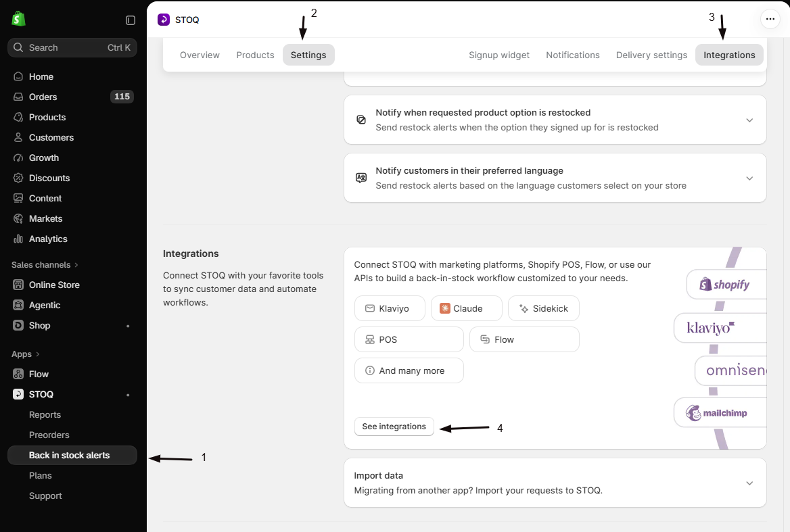
Task: Click the klaviyo logo card
Action: (x=720, y=328)
